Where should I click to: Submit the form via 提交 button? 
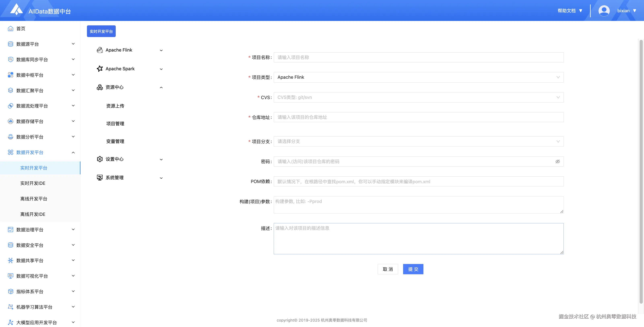413,269
